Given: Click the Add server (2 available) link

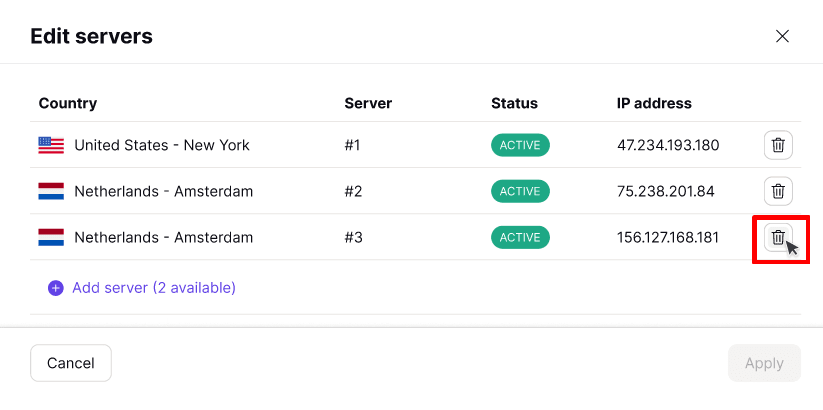Looking at the screenshot, I should coord(153,288).
